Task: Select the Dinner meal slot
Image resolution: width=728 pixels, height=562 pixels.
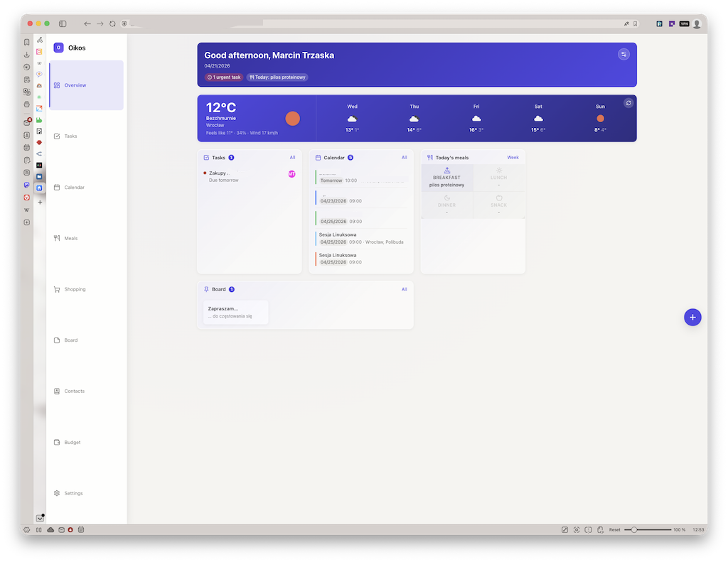Action: pos(446,205)
